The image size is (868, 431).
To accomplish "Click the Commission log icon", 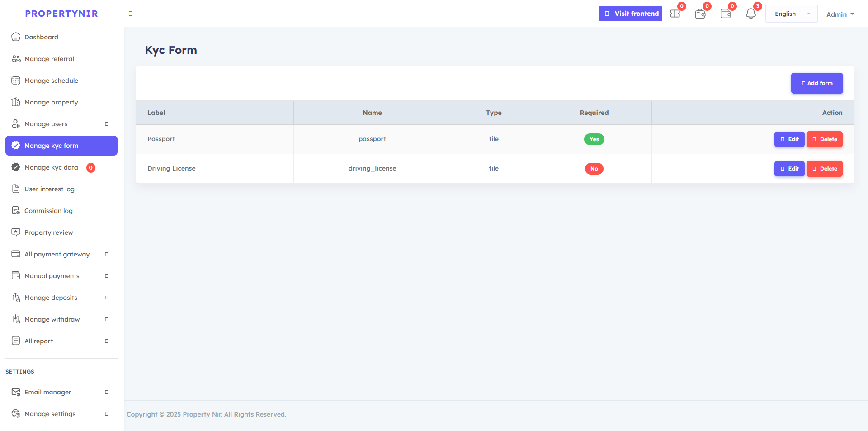I will coord(16,211).
